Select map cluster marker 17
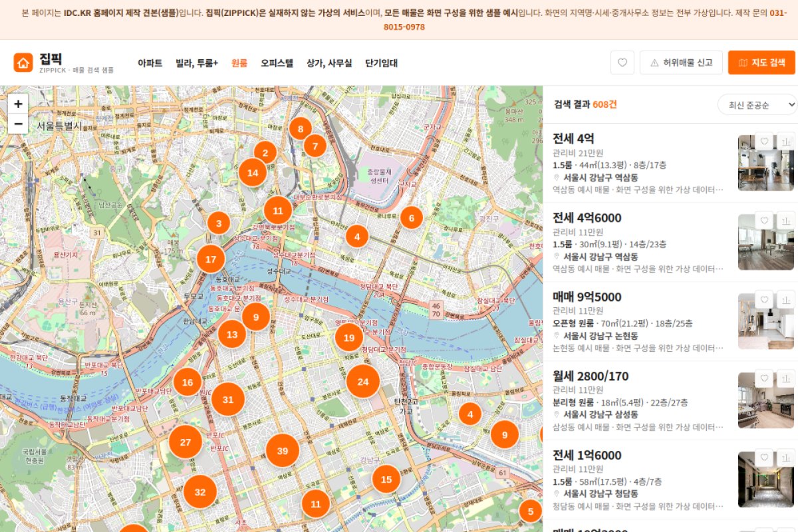 click(x=211, y=259)
